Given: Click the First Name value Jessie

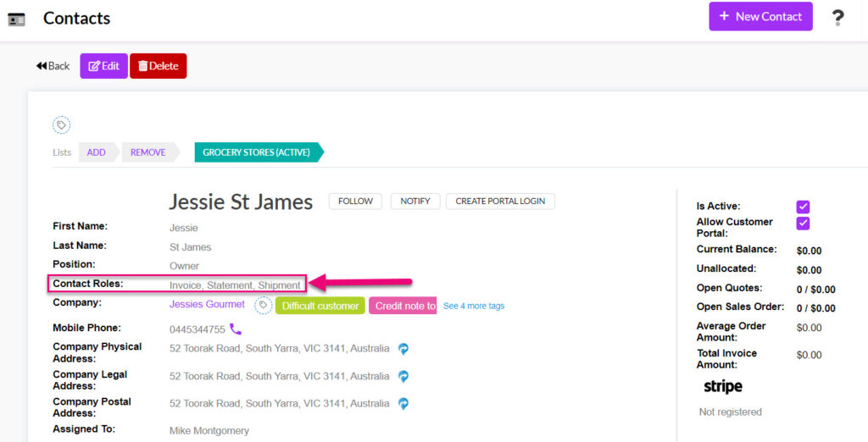Looking at the screenshot, I should [x=184, y=228].
